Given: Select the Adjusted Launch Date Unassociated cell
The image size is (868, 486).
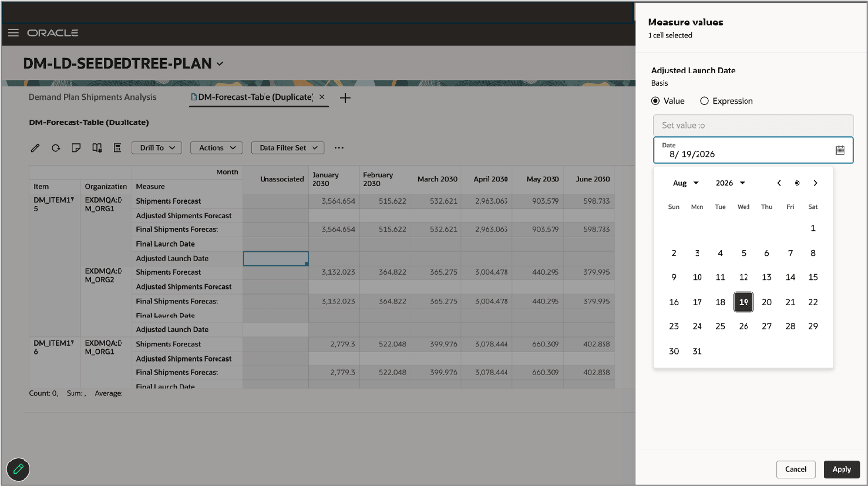Looking at the screenshot, I should 275,258.
